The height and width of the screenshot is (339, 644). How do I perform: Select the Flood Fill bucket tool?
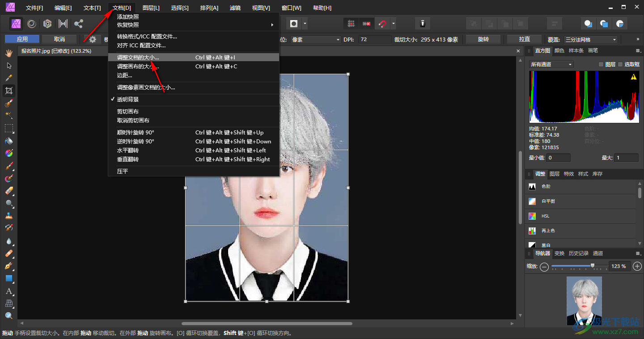(8, 141)
